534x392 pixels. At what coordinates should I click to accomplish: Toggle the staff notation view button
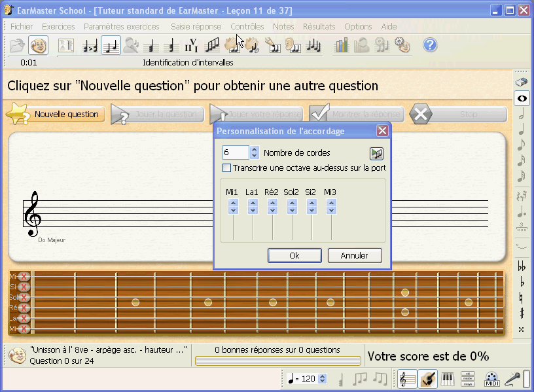click(407, 379)
